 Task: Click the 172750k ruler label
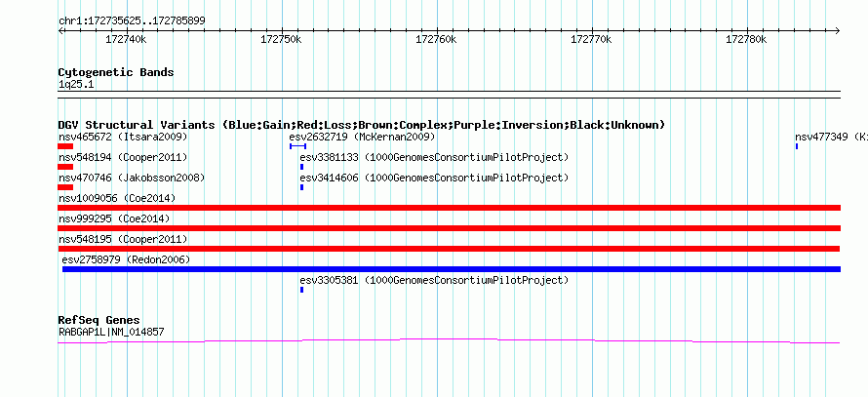pyautogui.click(x=281, y=39)
